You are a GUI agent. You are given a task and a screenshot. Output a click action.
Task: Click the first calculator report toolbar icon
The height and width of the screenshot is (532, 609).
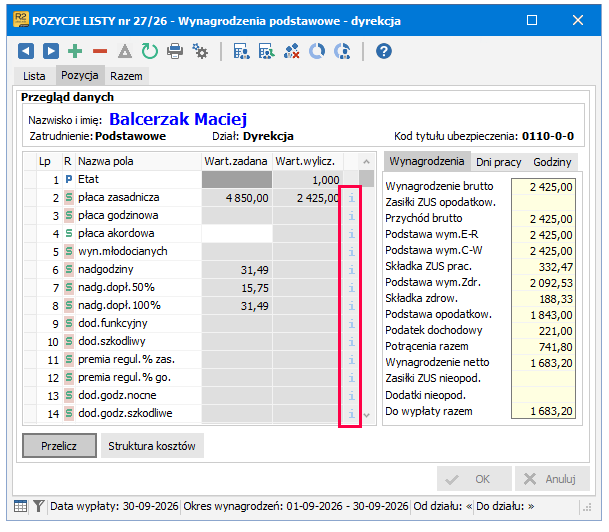pos(241,51)
